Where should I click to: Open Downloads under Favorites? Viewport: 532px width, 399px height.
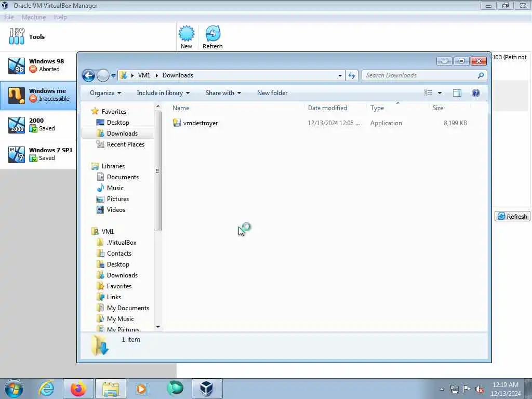coord(122,134)
